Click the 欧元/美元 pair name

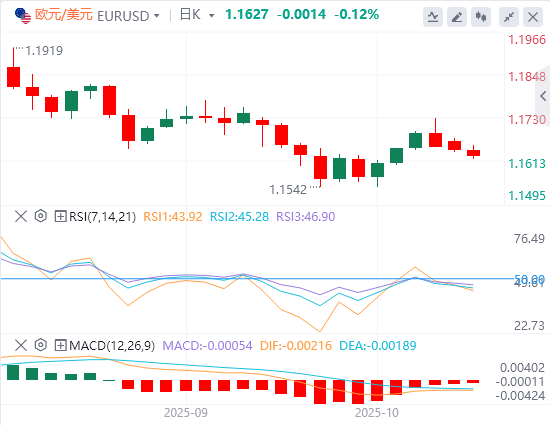64,15
